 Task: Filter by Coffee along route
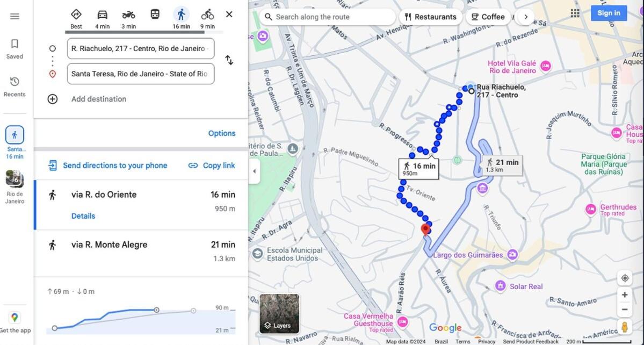(488, 17)
